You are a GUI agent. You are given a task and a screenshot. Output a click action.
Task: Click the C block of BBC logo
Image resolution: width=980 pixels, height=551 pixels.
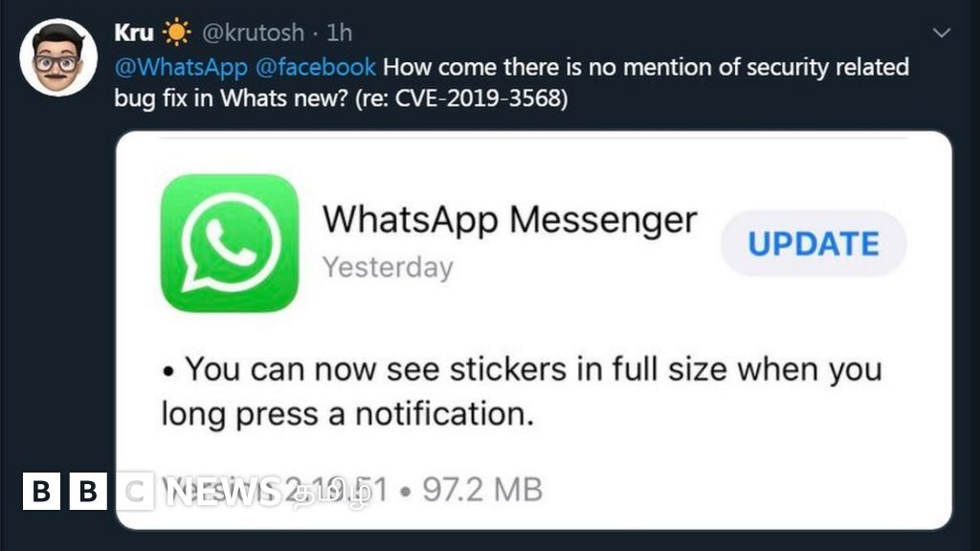[x=135, y=492]
